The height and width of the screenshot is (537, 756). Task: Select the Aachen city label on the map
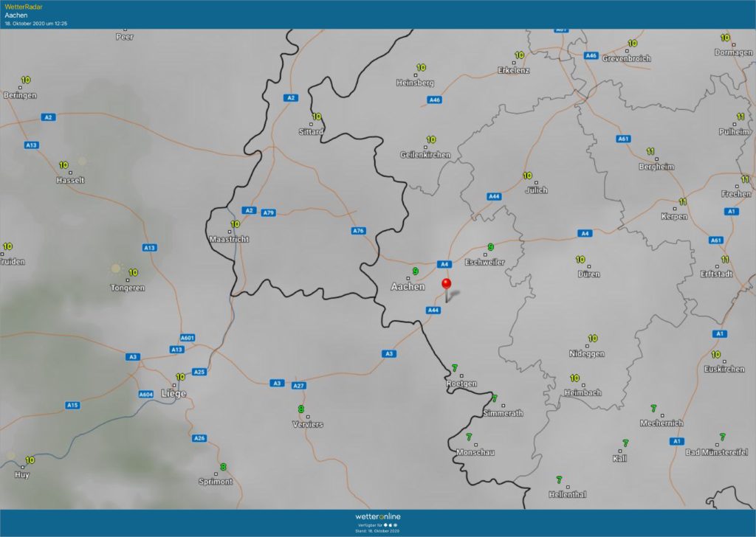pos(408,287)
